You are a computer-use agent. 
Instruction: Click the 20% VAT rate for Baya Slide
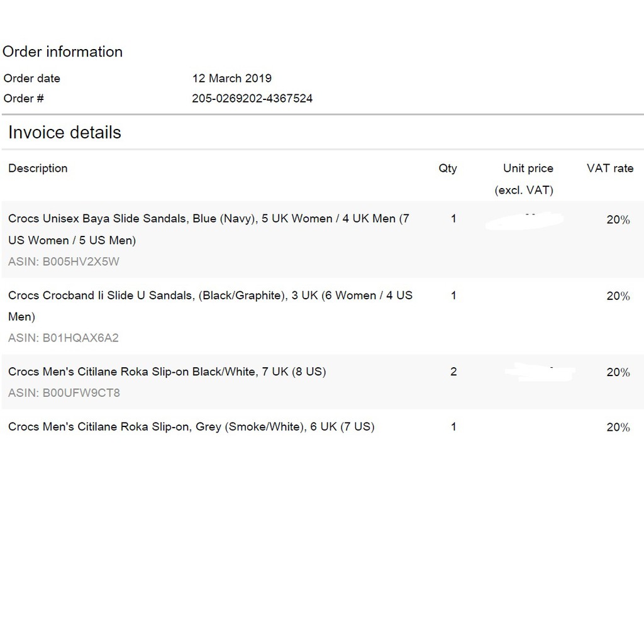(618, 220)
